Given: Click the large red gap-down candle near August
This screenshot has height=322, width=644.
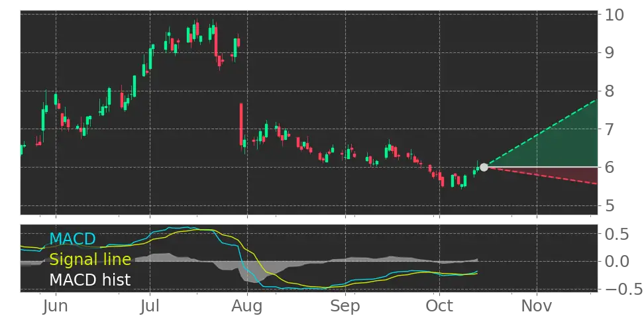Looking at the screenshot, I should point(241,124).
